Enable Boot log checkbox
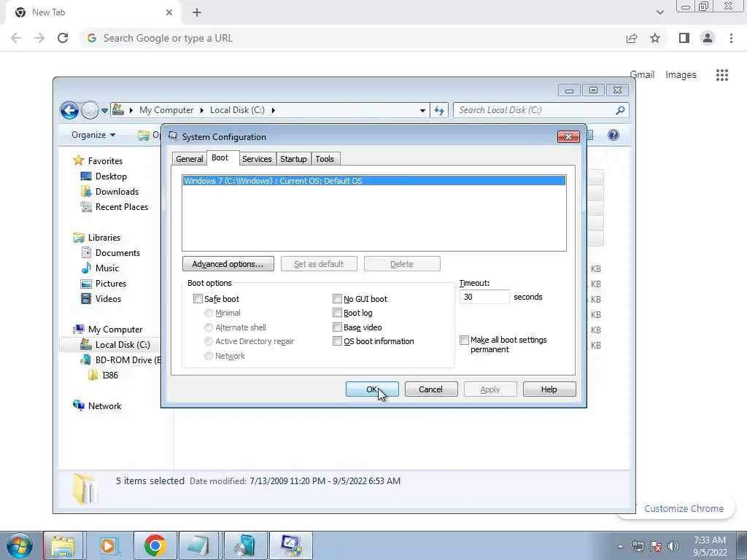This screenshot has width=747, height=560. pos(337,313)
